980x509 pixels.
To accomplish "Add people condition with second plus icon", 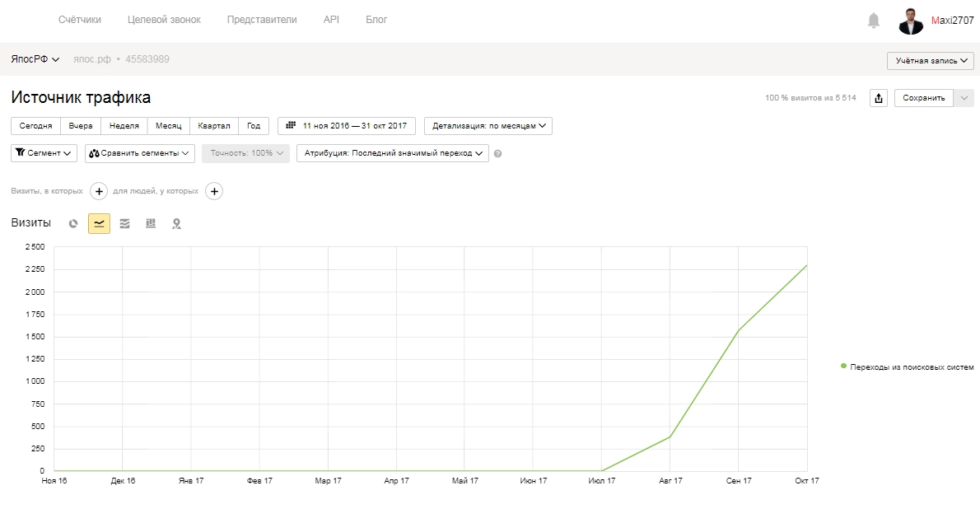I will point(214,191).
